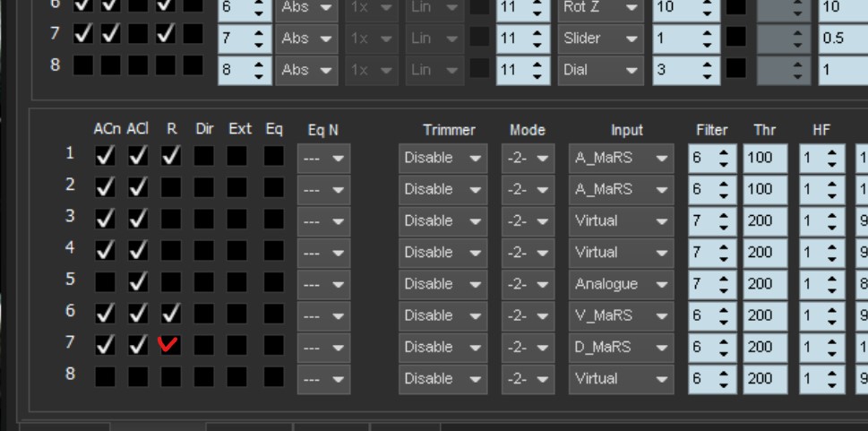Open the V_MaRS input dropdown
Screen dimensions: 868x431
point(621,315)
